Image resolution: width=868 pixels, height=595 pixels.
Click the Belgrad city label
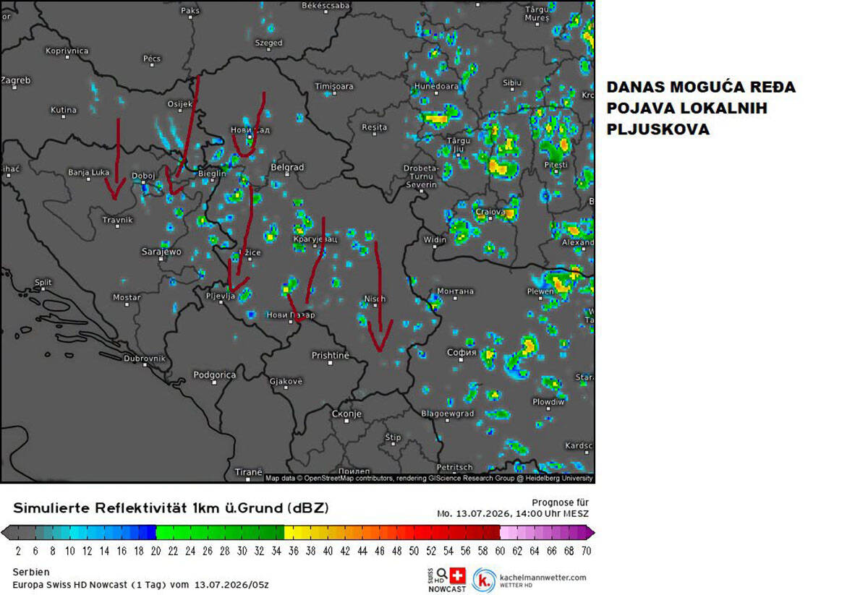pyautogui.click(x=287, y=167)
